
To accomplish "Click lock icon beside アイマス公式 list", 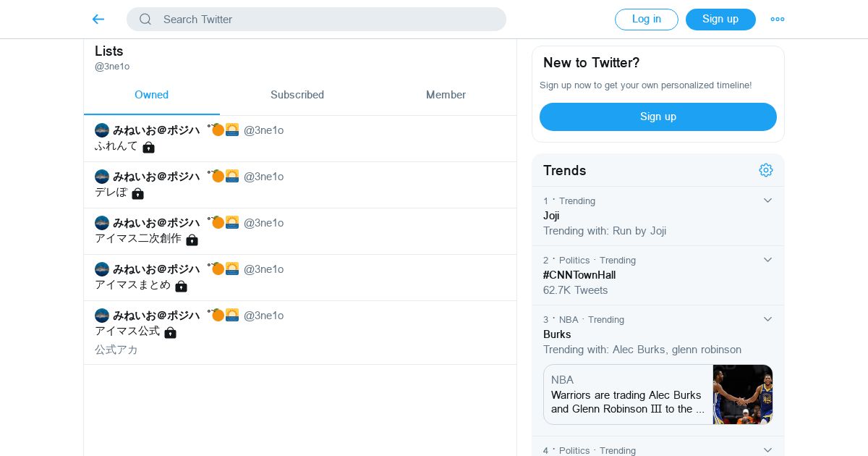I will coord(170,332).
